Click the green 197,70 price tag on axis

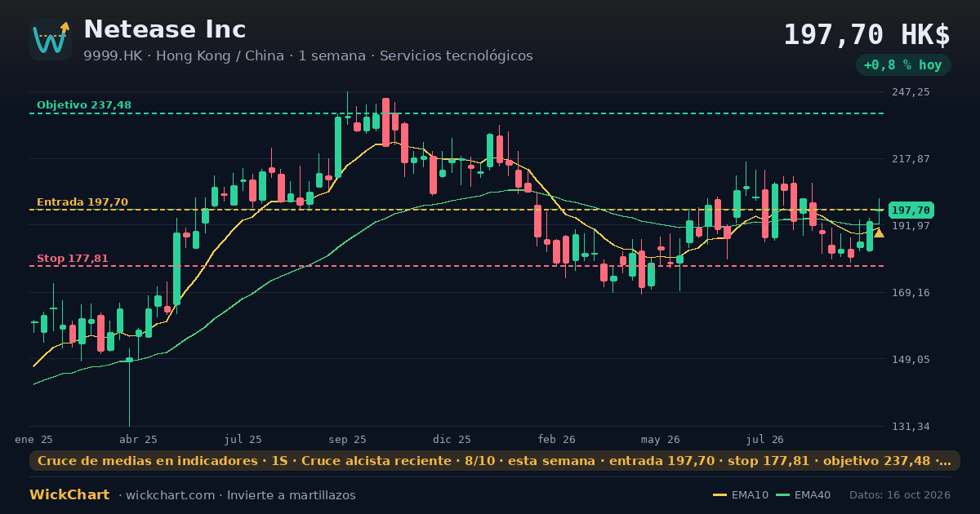pyautogui.click(x=911, y=210)
